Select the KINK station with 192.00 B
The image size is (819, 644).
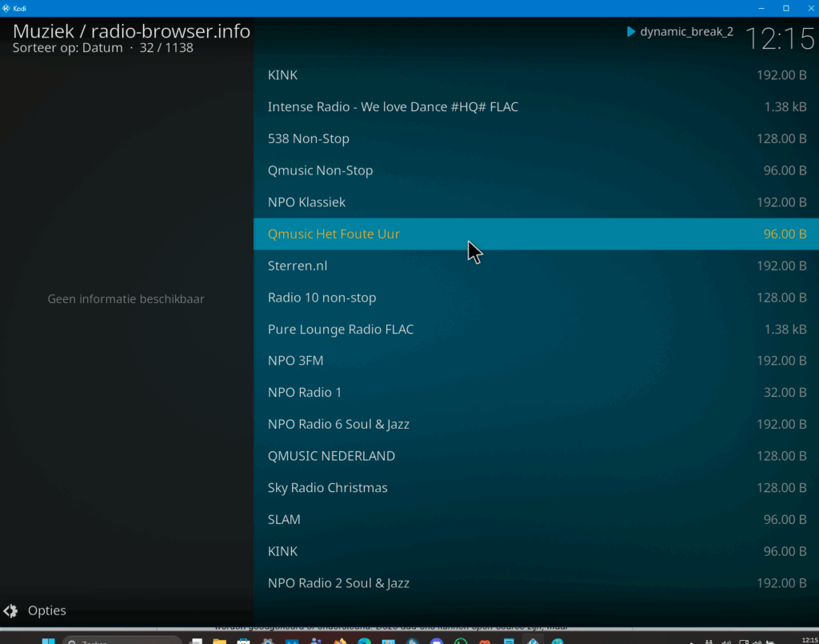pos(283,75)
